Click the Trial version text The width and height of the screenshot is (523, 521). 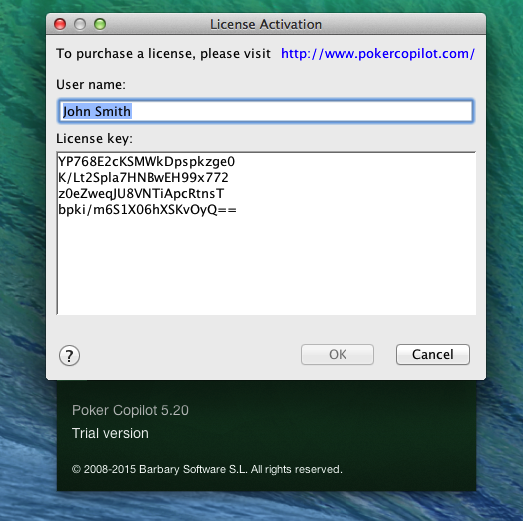(110, 433)
